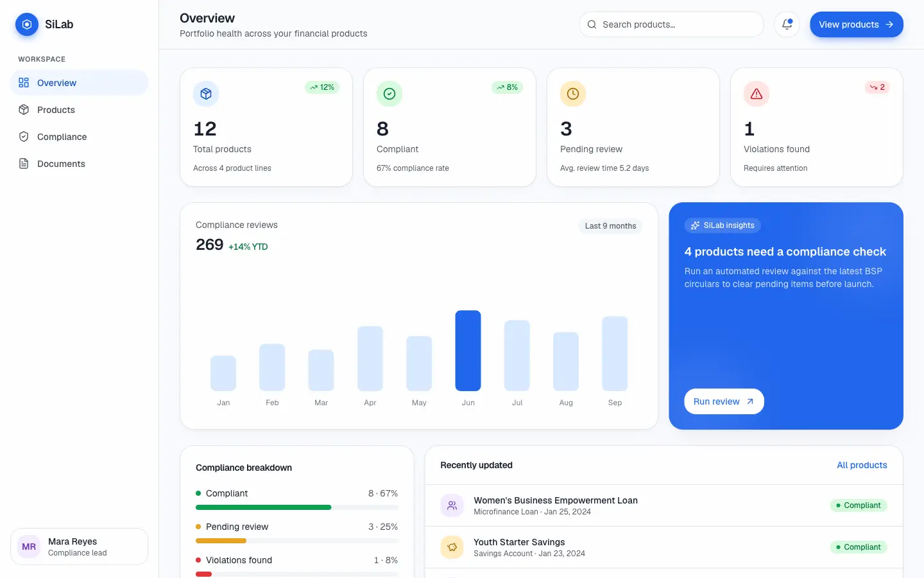The height and width of the screenshot is (578, 924).
Task: Click the SiLab insights sparkle icon
Action: (x=695, y=225)
